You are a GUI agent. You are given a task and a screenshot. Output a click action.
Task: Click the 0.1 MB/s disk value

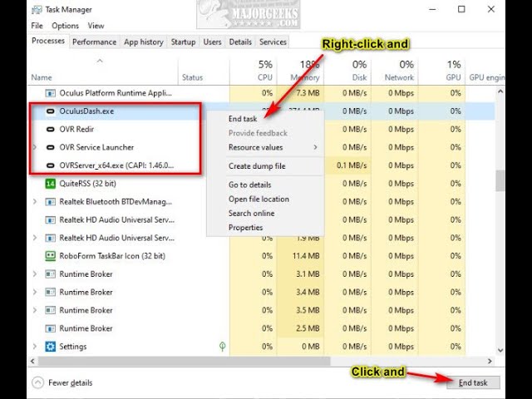352,165
